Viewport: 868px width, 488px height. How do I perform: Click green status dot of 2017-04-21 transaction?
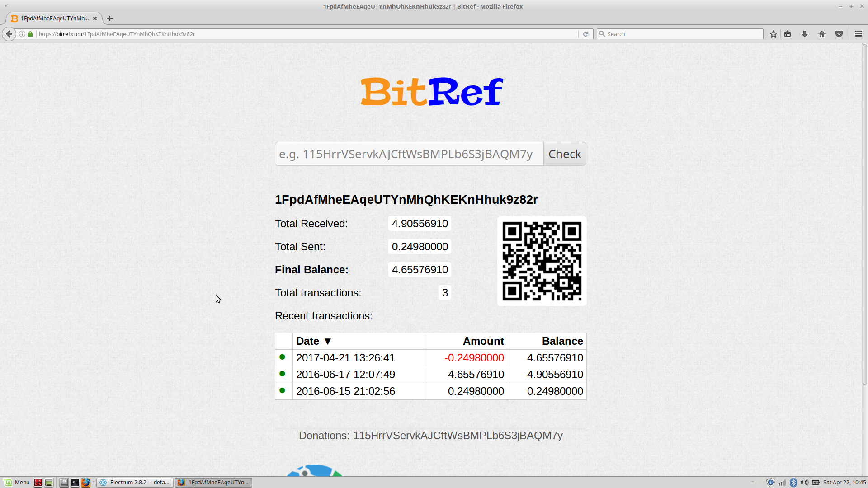[283, 357]
